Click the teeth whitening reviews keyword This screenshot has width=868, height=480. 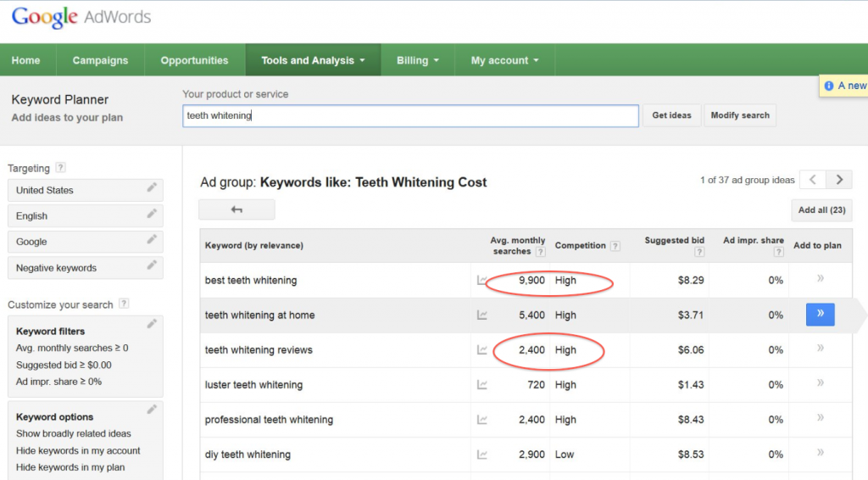coord(259,350)
